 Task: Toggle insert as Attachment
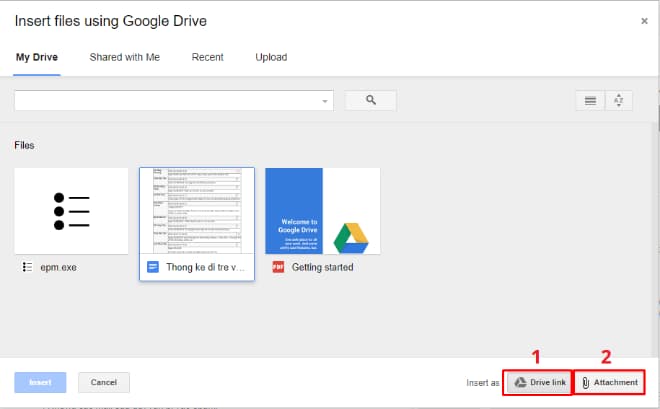click(609, 382)
